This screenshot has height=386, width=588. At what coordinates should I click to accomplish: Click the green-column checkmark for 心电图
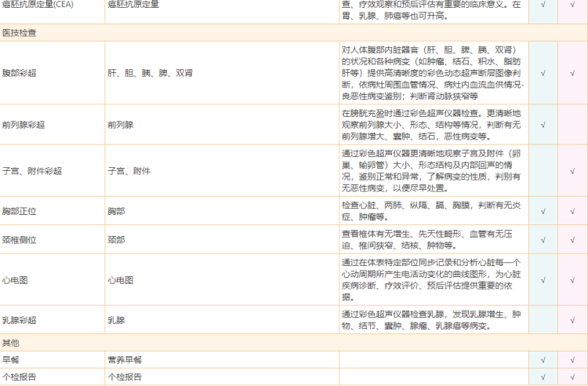pyautogui.click(x=543, y=279)
